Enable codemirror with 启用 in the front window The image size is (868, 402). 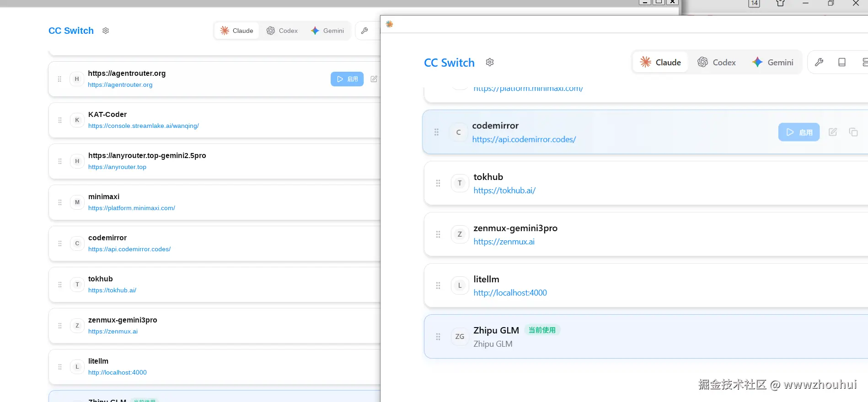click(x=799, y=132)
